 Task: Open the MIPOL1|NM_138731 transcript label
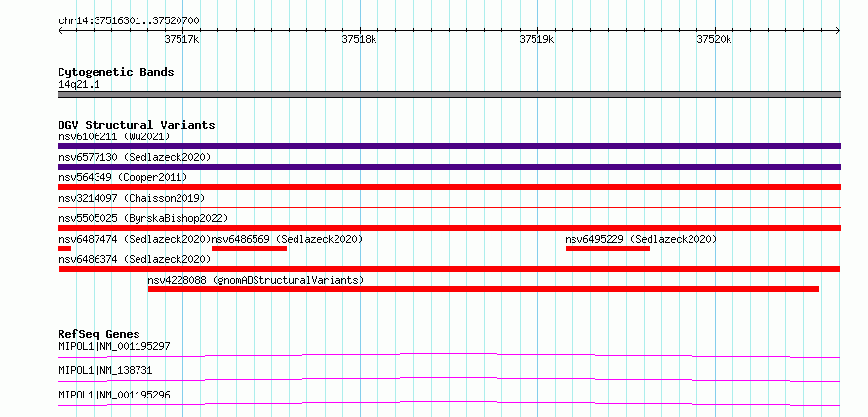(x=105, y=371)
